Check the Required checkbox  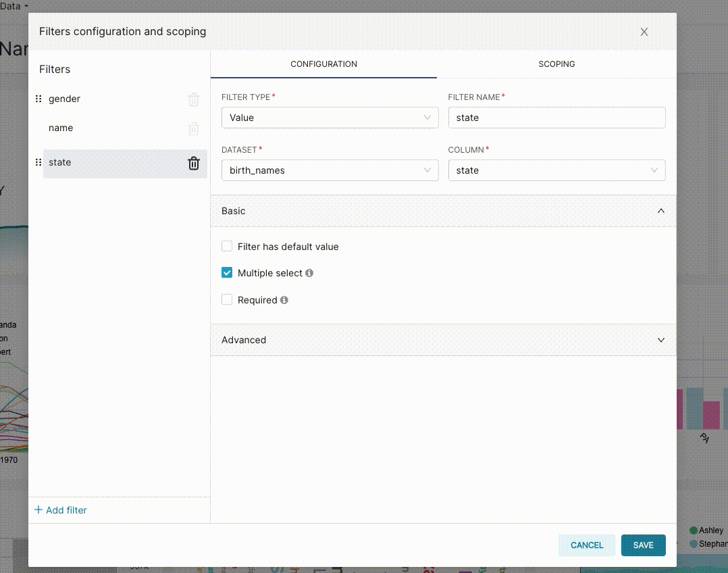point(227,300)
